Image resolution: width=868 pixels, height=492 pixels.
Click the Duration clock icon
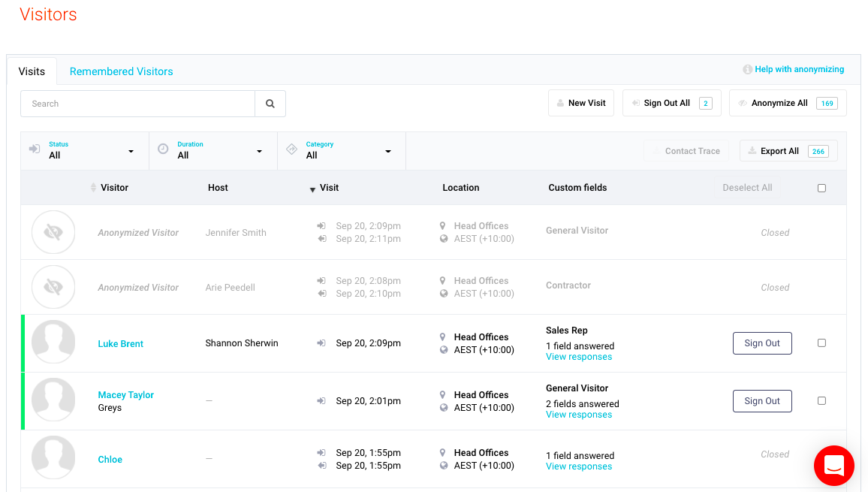pos(163,149)
